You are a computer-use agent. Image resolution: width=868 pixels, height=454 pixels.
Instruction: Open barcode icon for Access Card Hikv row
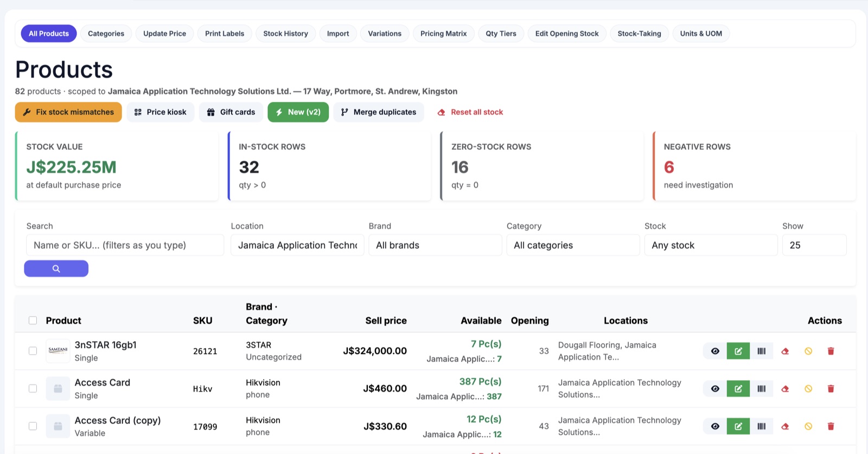[762, 389]
